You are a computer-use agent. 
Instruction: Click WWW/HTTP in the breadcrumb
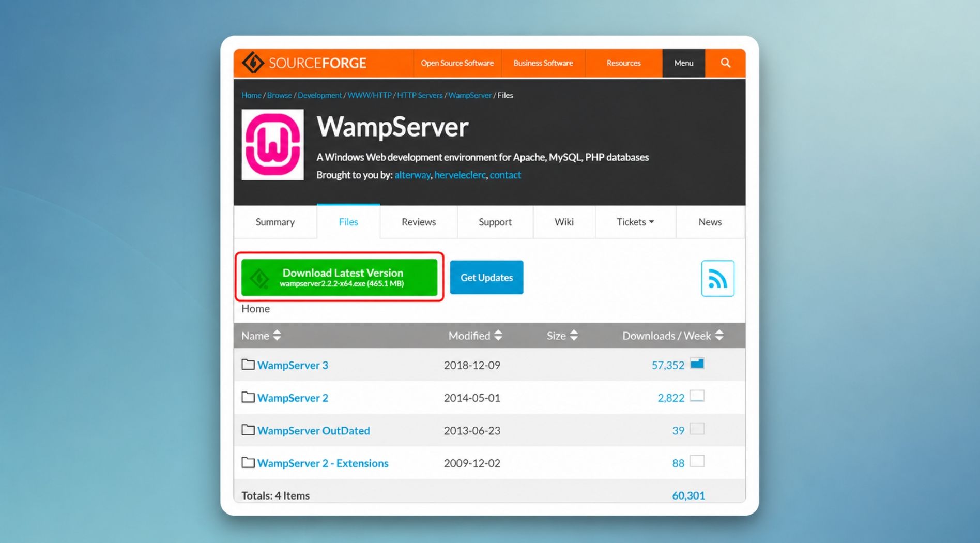(370, 95)
